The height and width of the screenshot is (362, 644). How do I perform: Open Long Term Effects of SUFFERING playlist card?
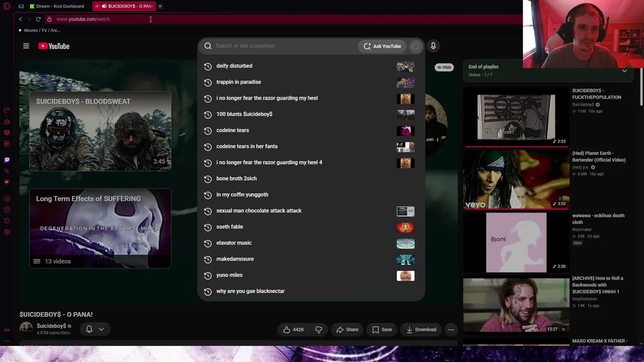[100, 228]
